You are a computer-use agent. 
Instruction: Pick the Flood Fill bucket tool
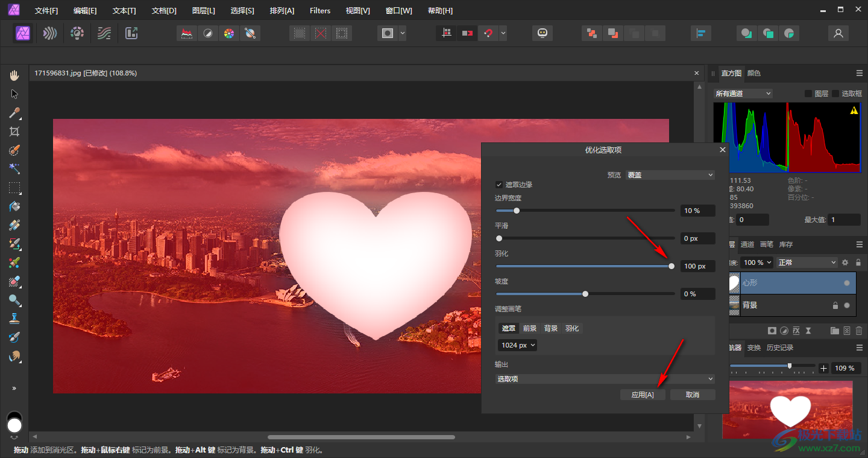click(14, 206)
